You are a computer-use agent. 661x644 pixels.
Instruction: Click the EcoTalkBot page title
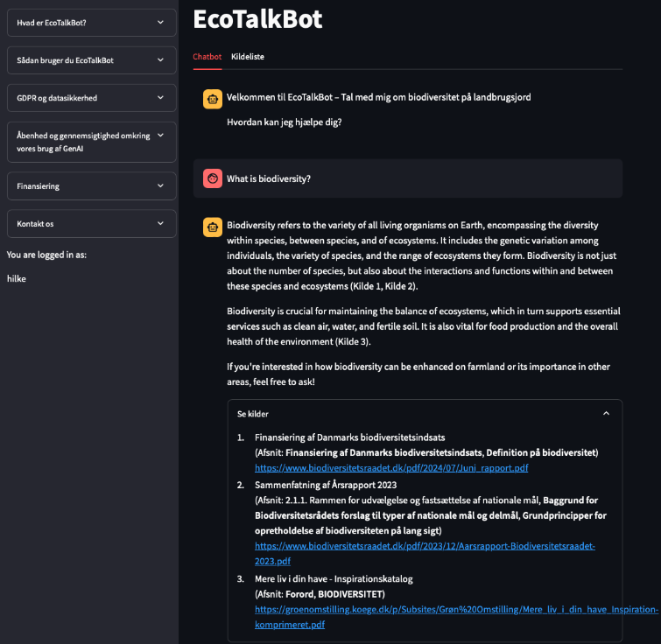[257, 18]
